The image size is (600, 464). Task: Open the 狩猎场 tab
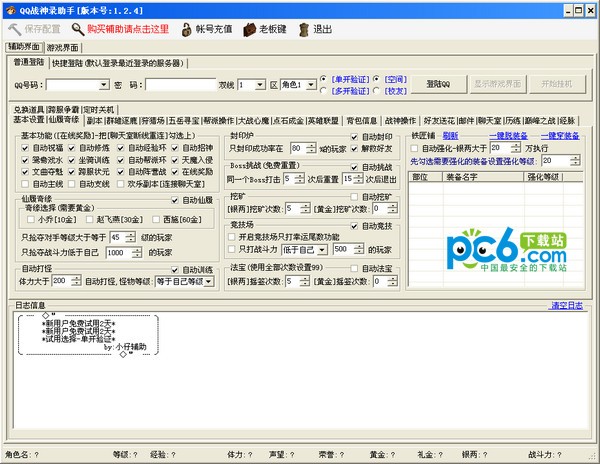[x=153, y=121]
